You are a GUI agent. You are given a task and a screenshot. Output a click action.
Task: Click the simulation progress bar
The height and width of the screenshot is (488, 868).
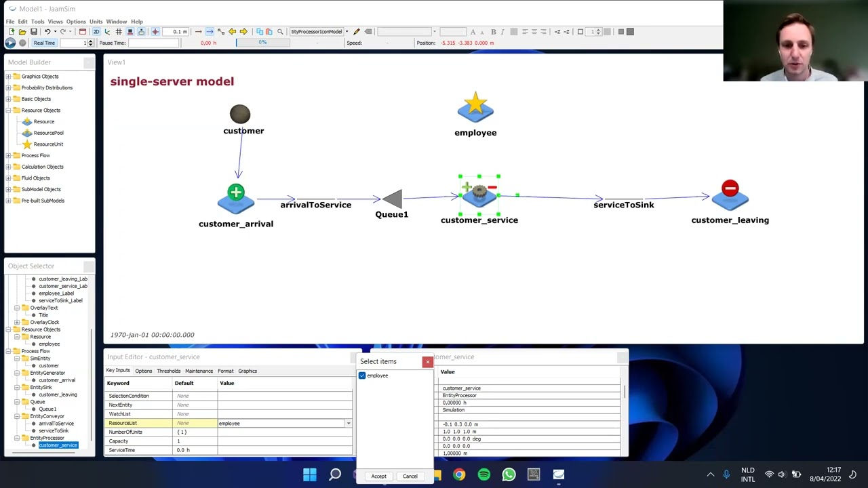click(x=262, y=43)
